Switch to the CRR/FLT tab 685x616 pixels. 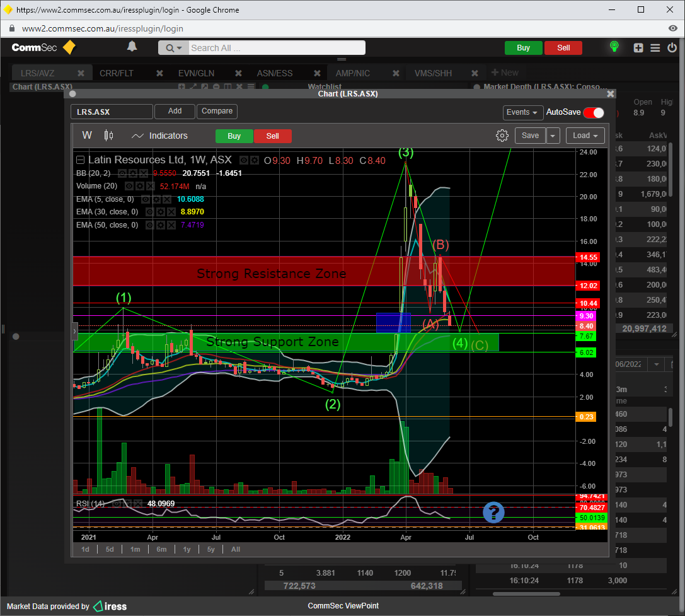tap(117, 73)
